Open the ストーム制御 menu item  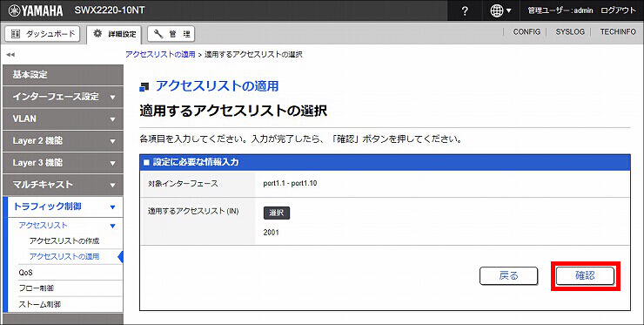point(40,304)
